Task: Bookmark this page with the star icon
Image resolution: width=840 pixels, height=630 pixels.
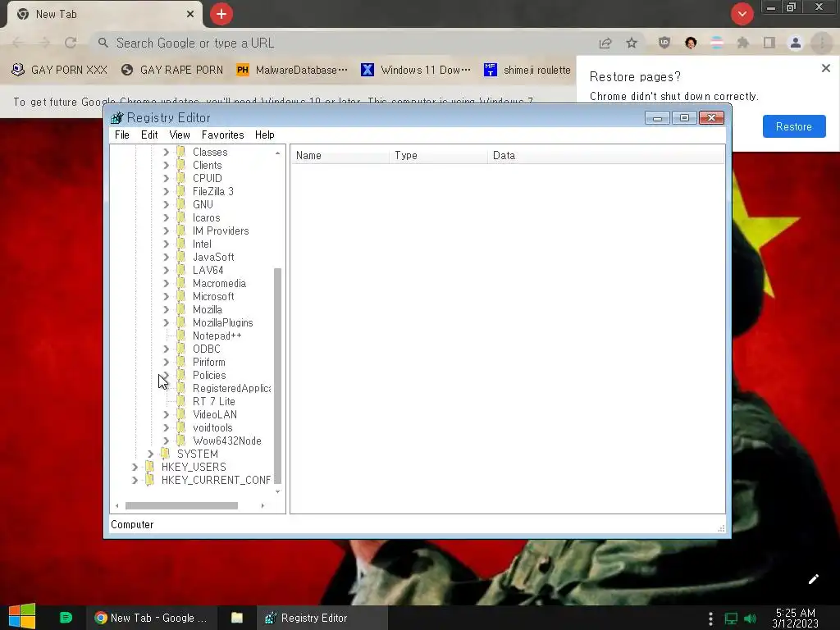Action: click(632, 43)
